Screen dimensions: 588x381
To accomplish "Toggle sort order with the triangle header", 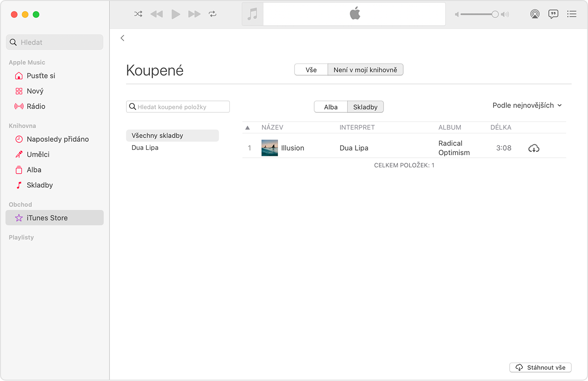I will (x=248, y=127).
